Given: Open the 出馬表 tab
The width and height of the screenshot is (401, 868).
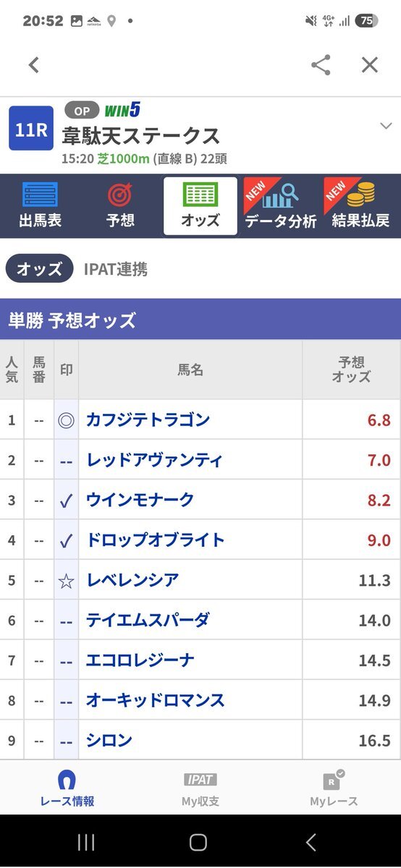Looking at the screenshot, I should point(40,206).
